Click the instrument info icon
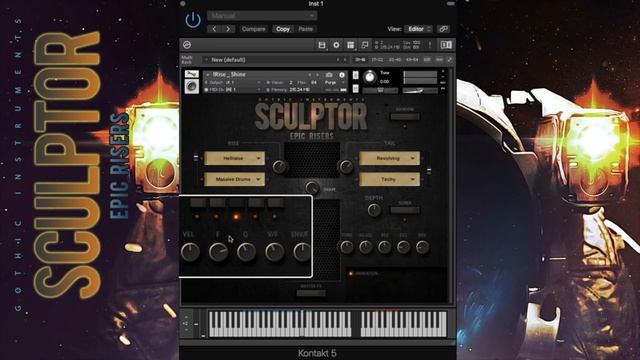This screenshot has width=640, height=360. (342, 75)
